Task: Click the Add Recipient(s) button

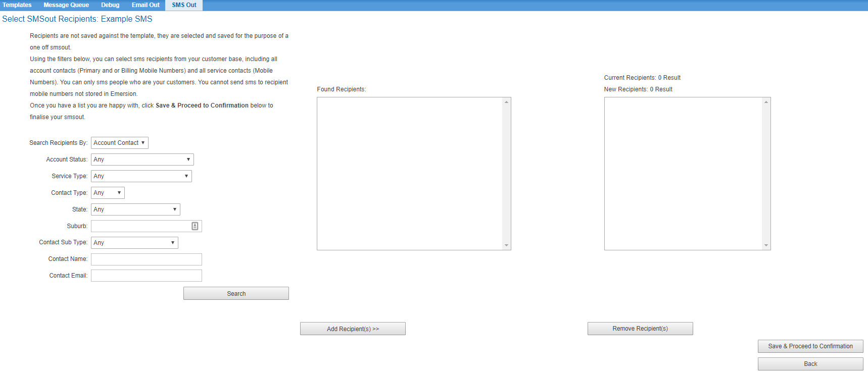Action: [x=353, y=329]
